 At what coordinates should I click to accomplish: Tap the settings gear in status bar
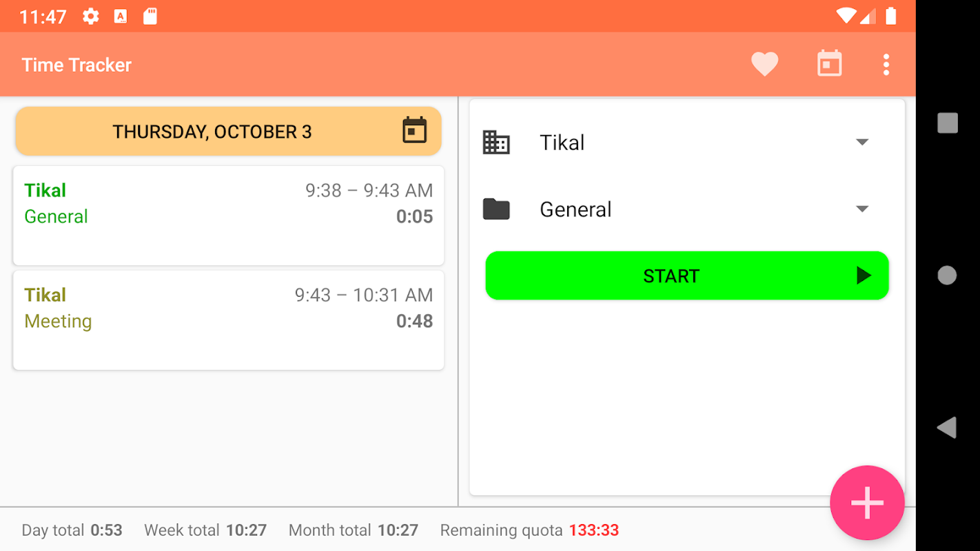pyautogui.click(x=90, y=17)
